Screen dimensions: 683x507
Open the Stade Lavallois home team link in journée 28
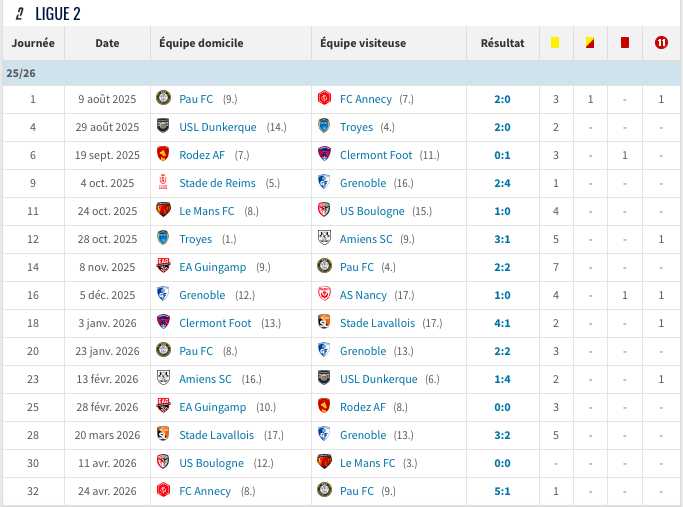tap(216, 435)
